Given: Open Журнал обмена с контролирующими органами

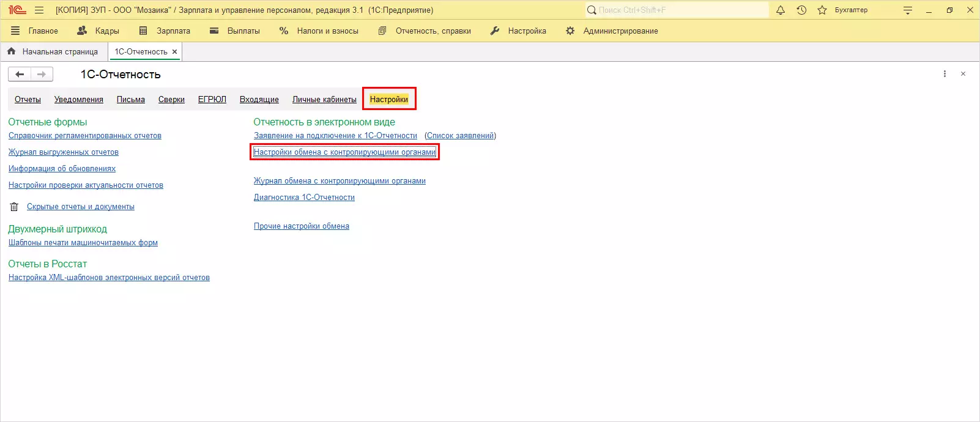Looking at the screenshot, I should point(340,181).
